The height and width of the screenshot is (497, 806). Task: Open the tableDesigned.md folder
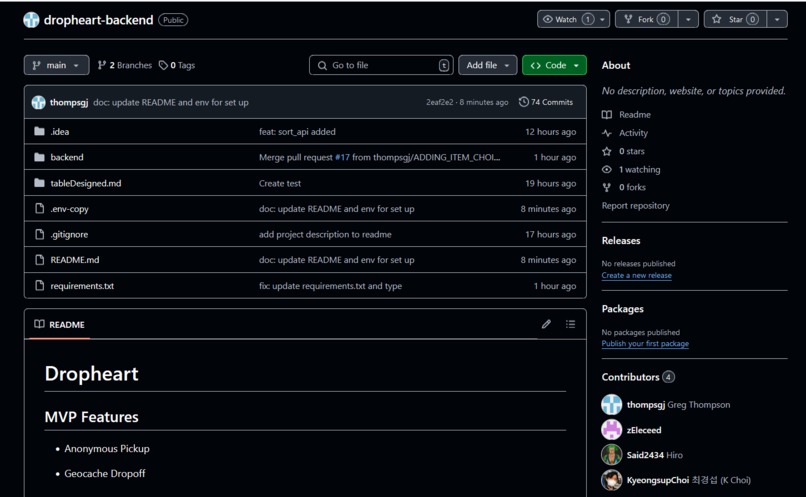tap(86, 183)
